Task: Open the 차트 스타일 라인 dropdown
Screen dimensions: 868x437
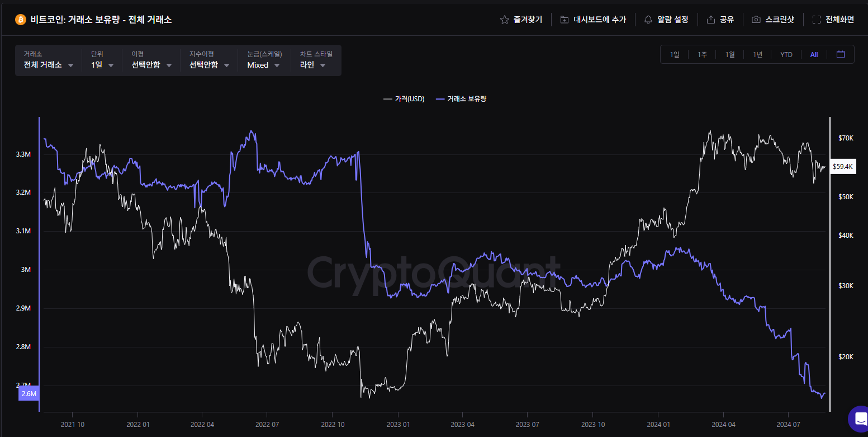Action: [x=316, y=60]
